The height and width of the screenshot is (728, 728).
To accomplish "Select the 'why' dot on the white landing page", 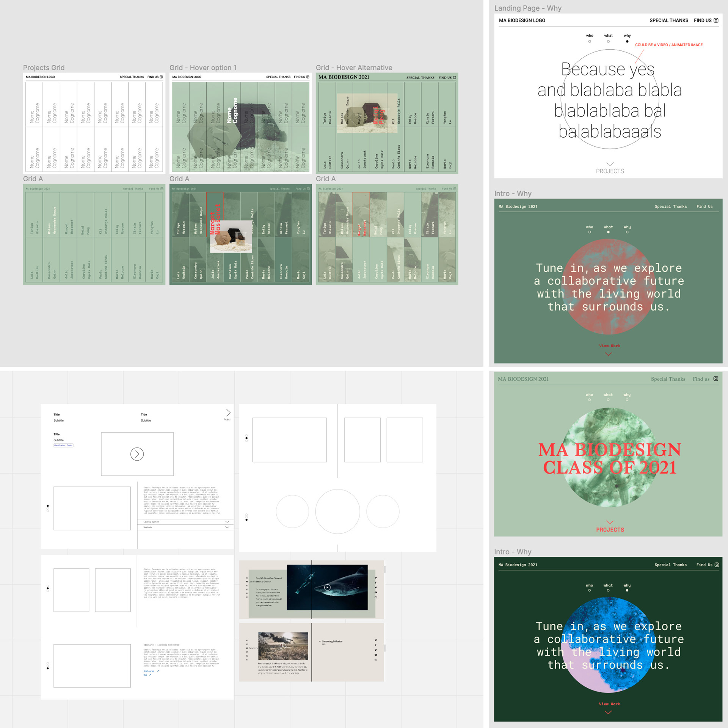I will click(627, 41).
